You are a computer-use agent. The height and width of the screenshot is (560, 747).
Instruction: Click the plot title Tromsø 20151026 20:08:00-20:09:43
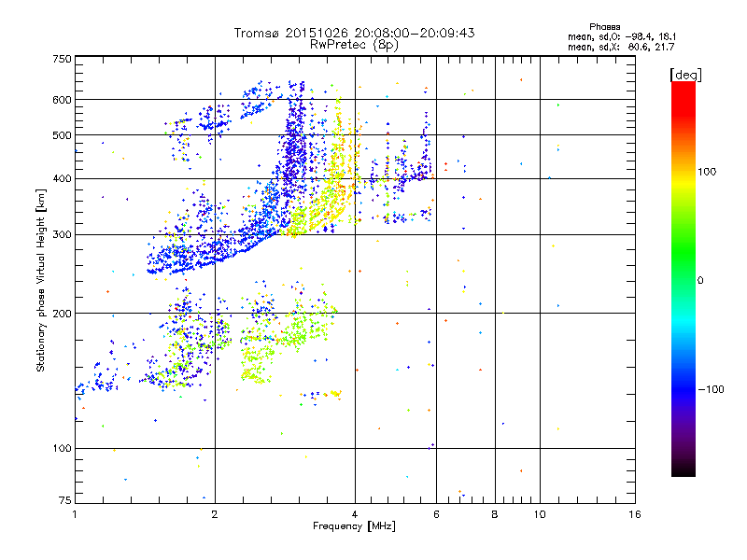point(354,33)
